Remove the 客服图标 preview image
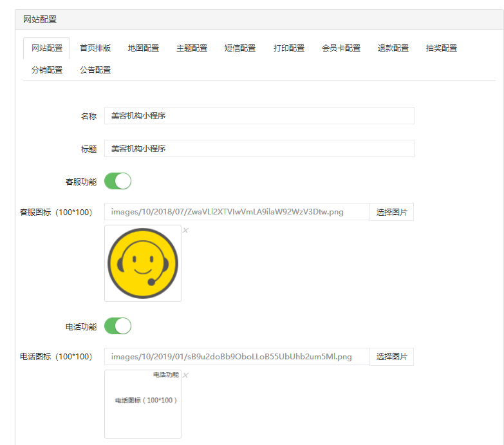 click(185, 230)
